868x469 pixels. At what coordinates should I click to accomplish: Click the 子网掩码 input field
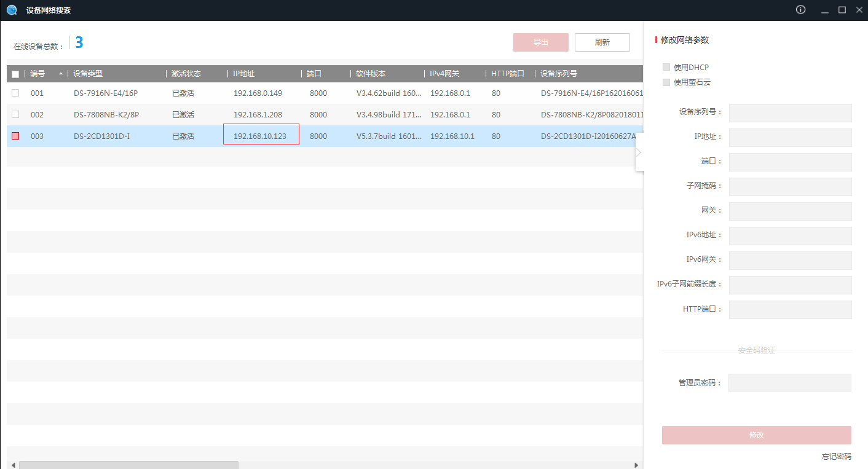790,186
